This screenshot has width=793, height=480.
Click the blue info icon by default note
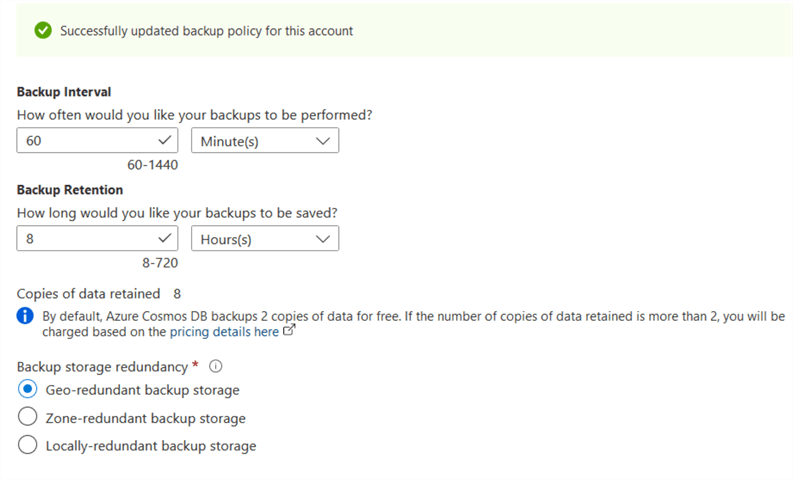coord(26,317)
